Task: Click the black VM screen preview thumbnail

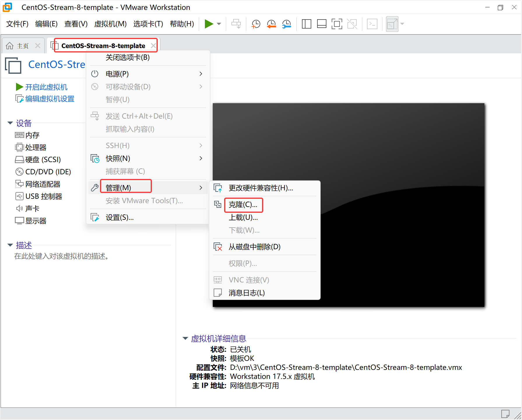Action: [349, 205]
